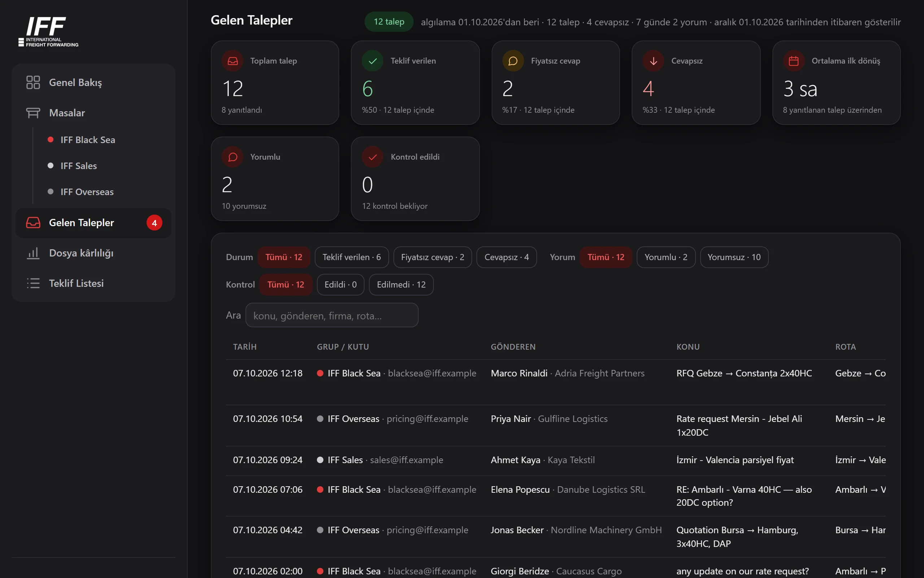The height and width of the screenshot is (578, 924).
Task: Sort by TARİH column header
Action: click(x=245, y=347)
